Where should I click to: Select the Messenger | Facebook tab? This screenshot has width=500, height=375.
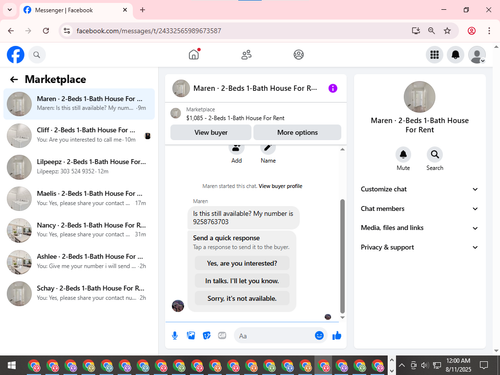click(76, 10)
